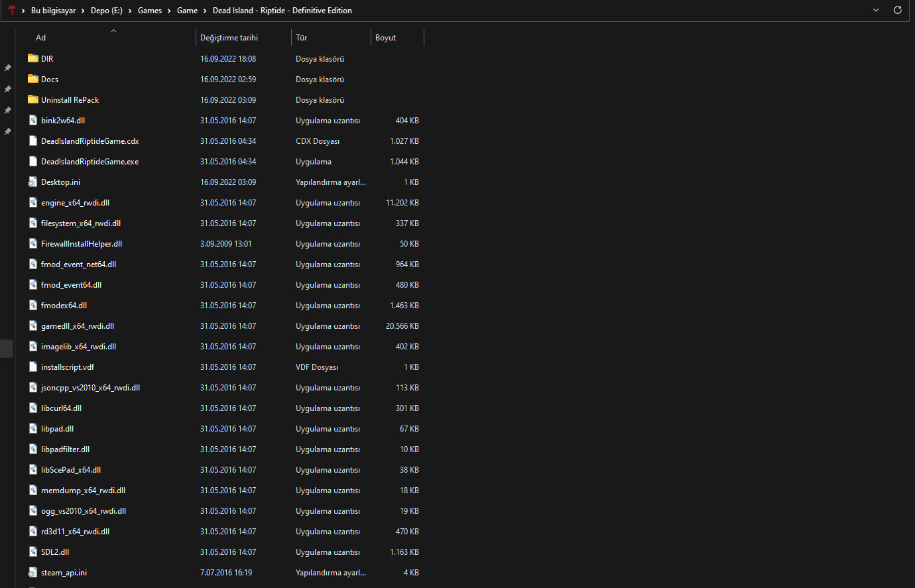Sort by the Tür column header
The width and height of the screenshot is (915, 588).
coord(301,38)
